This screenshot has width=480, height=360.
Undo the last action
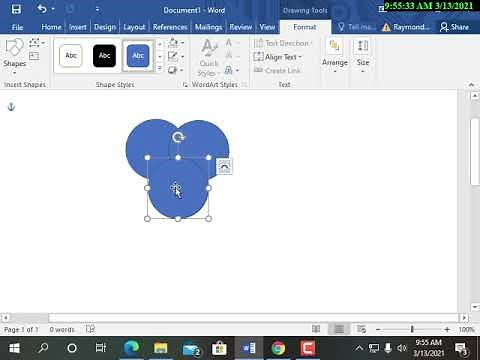[x=41, y=9]
